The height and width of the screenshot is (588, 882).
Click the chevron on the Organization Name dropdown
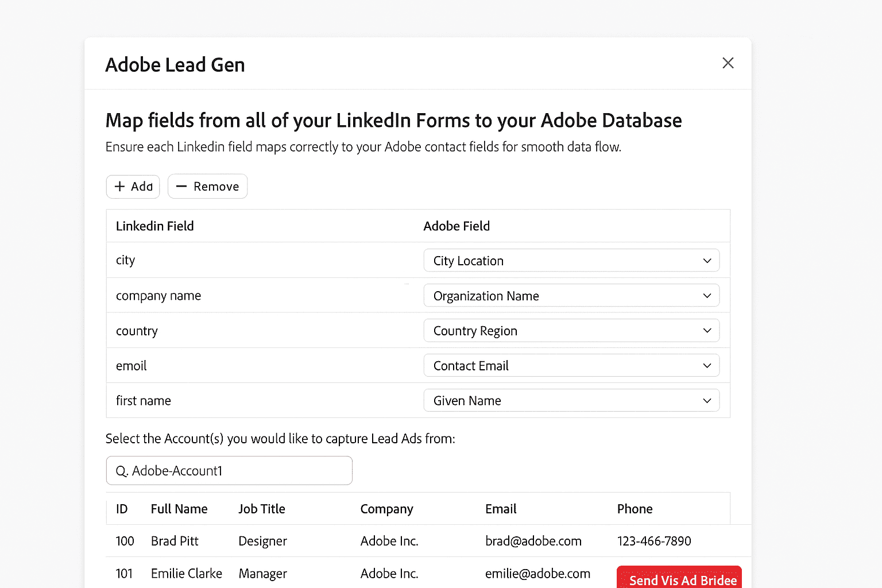click(x=707, y=295)
